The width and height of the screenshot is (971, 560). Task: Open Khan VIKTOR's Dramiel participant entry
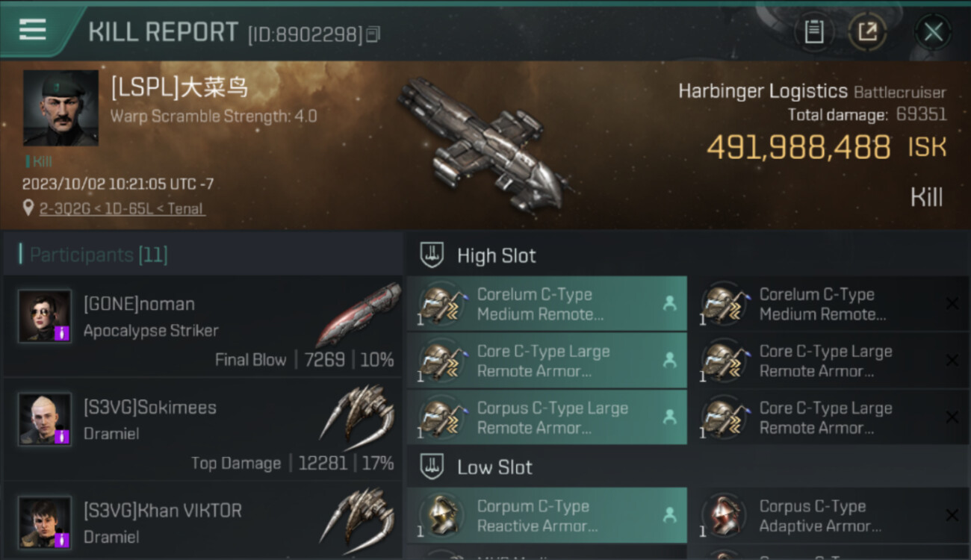[202, 523]
